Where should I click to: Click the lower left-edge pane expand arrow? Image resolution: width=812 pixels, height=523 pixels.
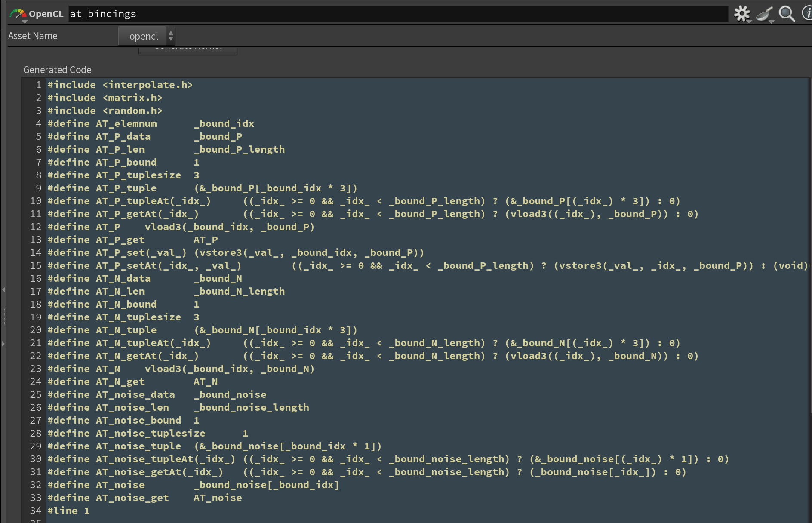[3, 344]
